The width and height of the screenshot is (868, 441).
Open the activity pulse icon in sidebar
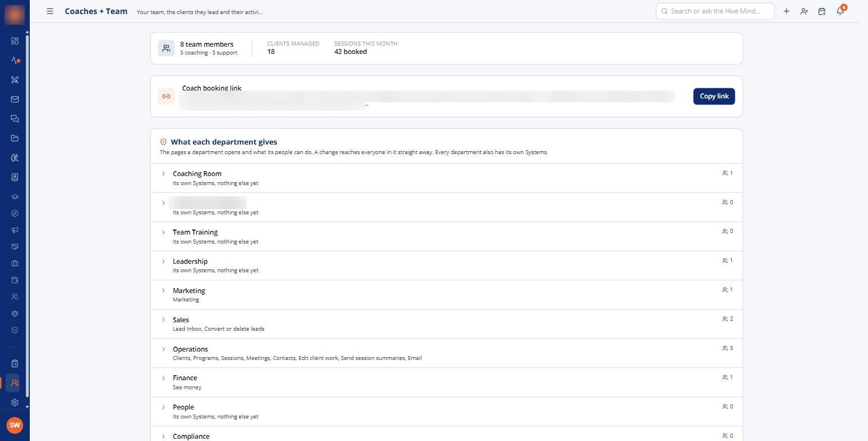point(15,60)
